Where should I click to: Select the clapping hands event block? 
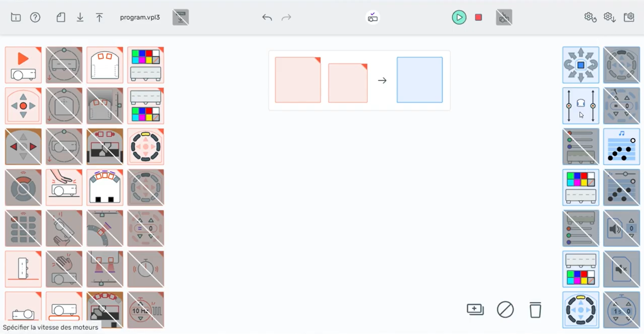[64, 269]
